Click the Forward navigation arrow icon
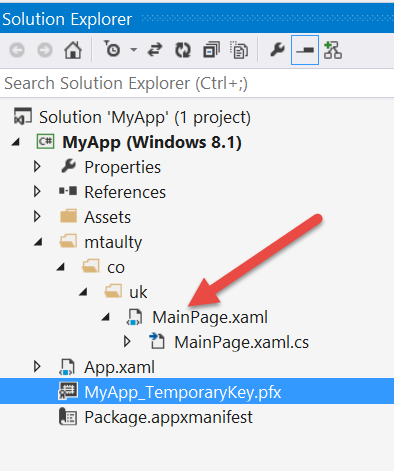394x471 pixels. coord(45,50)
